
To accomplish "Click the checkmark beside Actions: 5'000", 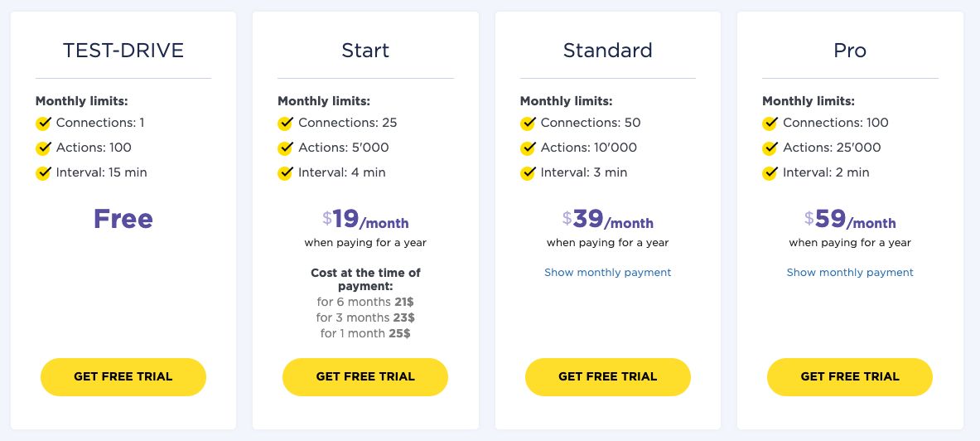I will pos(286,148).
